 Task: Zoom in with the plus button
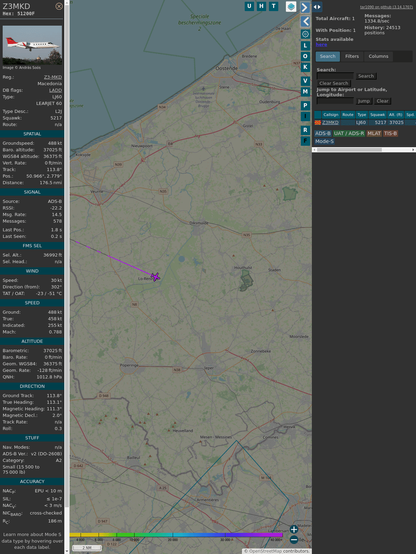point(294,529)
